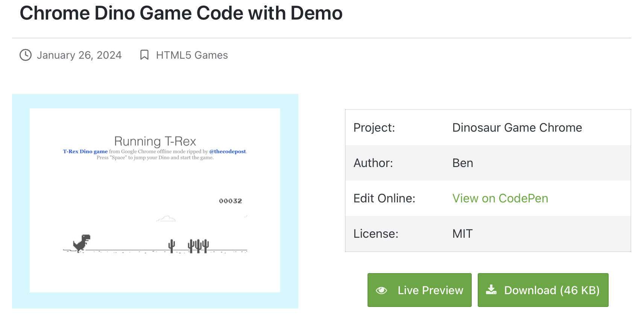Viewport: 644px width, 319px height.
Task: Click the Project: row label
Action: click(x=374, y=128)
